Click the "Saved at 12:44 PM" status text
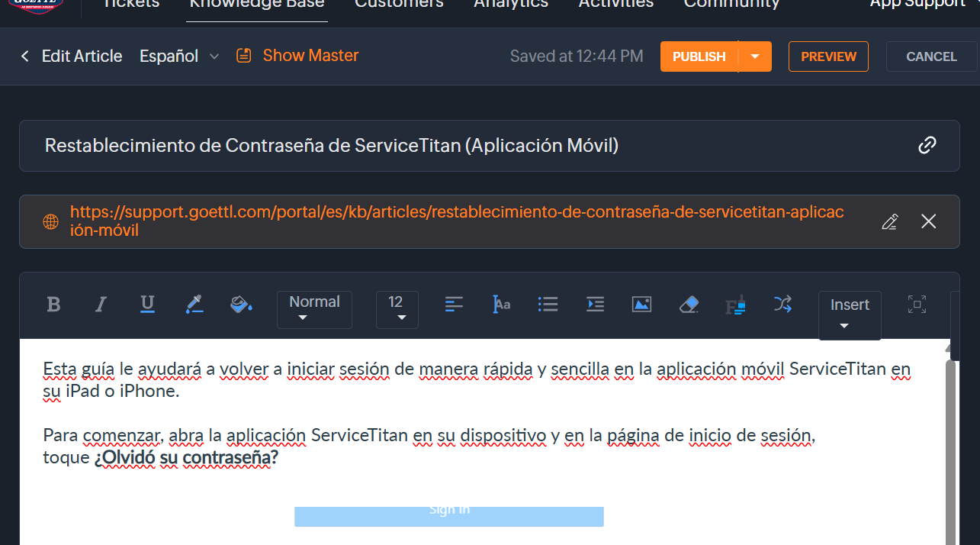Viewport: 980px width, 545px height. [577, 56]
